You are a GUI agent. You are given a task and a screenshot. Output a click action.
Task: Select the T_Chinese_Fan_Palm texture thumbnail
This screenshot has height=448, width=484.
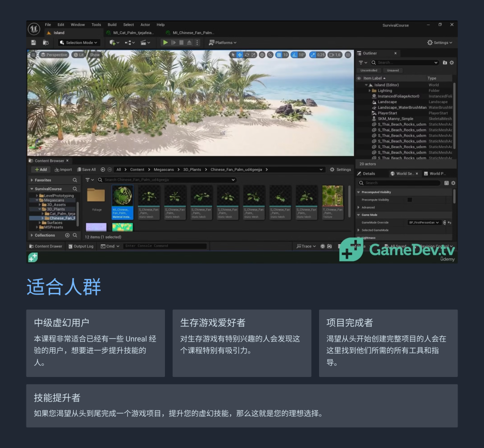[332, 202]
